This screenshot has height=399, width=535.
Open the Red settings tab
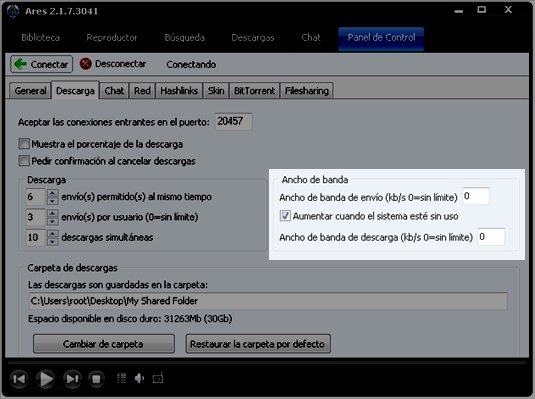pos(142,91)
